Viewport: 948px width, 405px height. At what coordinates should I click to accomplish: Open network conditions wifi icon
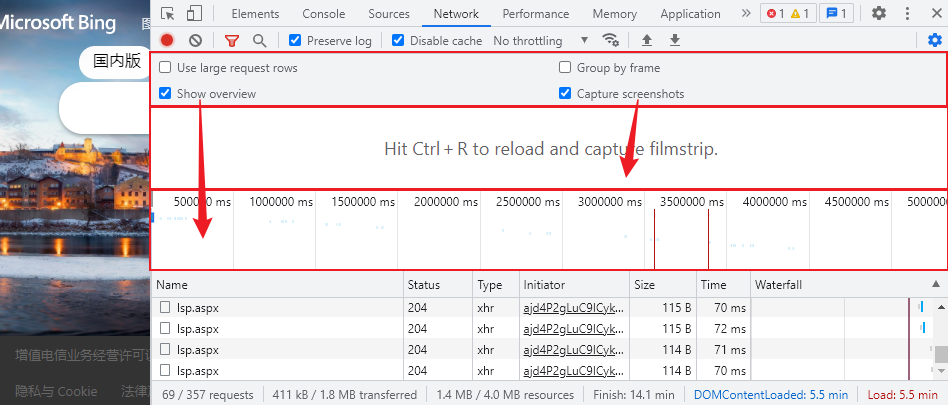[610, 40]
